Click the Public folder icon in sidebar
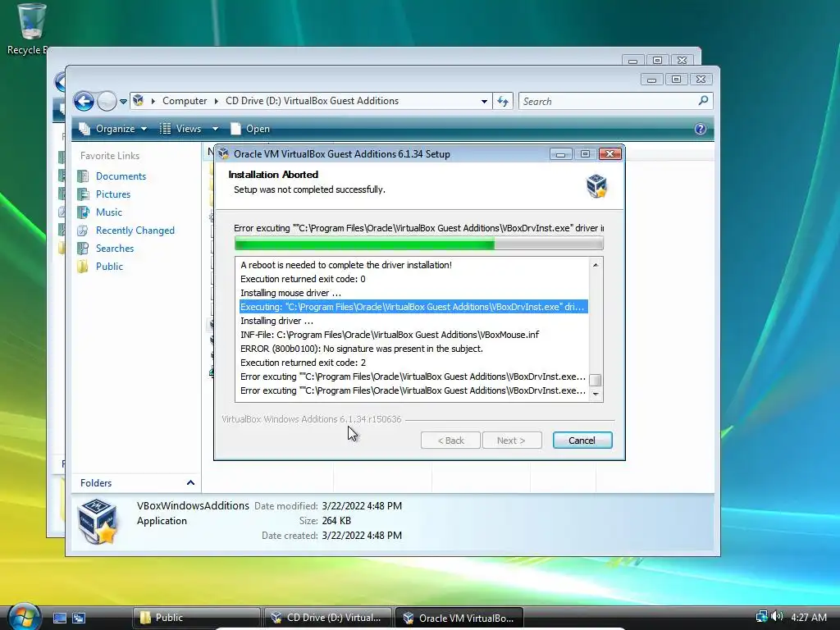 83,267
